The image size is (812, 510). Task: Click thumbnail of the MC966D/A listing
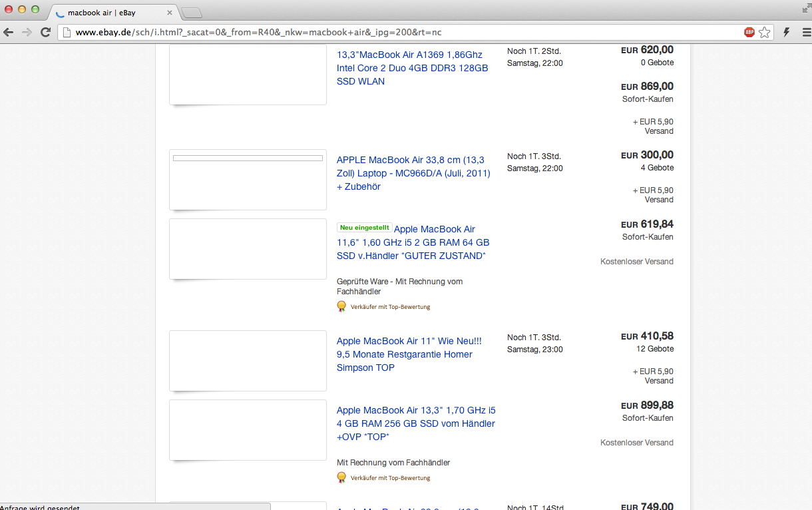point(248,180)
